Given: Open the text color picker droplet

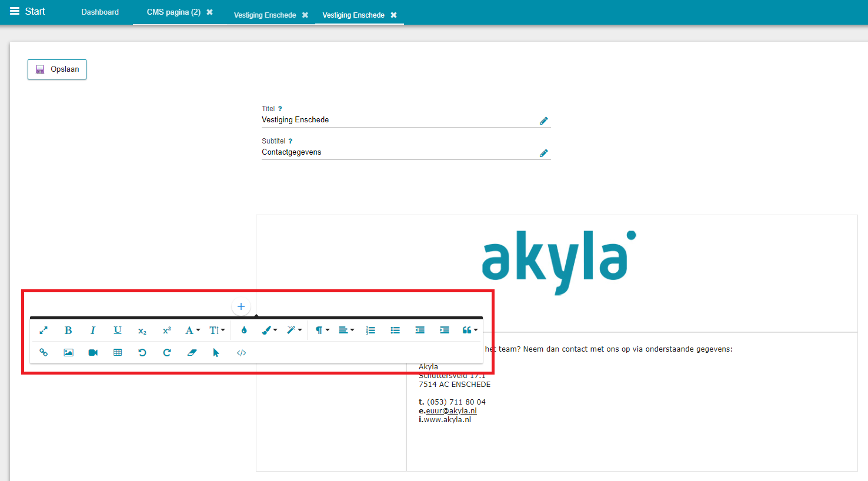Looking at the screenshot, I should tap(244, 330).
